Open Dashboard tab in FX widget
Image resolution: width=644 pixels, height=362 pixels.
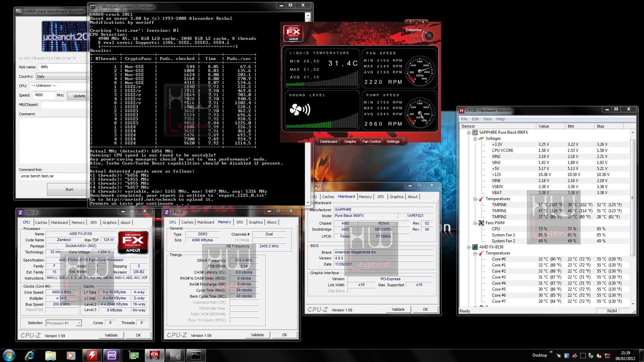(328, 141)
